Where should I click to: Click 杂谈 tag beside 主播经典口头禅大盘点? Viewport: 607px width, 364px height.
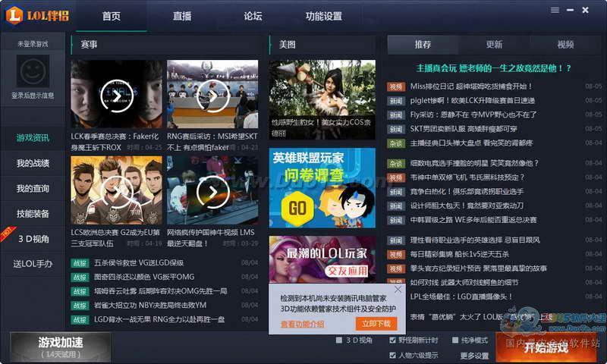coord(395,143)
